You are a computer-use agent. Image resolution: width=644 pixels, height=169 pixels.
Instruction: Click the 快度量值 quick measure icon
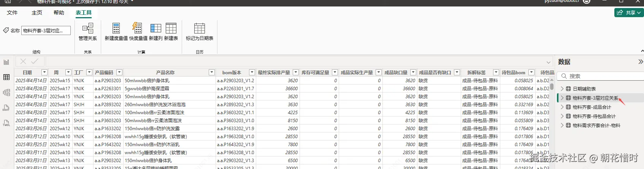coord(137,28)
